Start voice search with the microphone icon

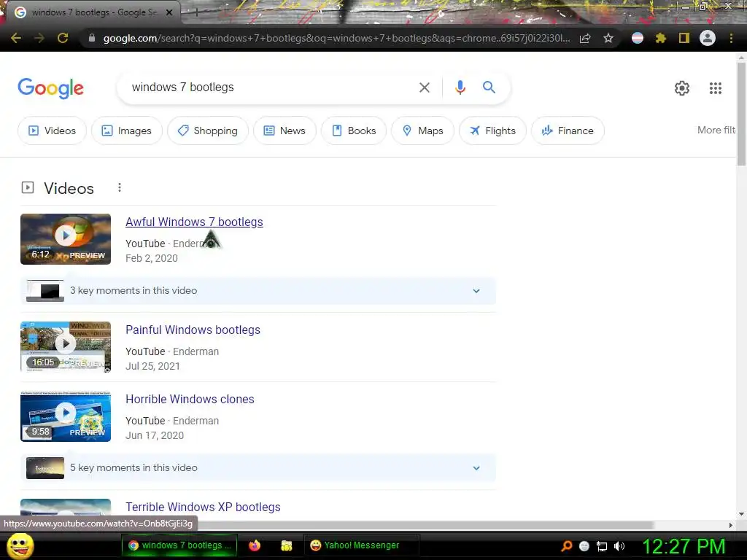(x=460, y=87)
